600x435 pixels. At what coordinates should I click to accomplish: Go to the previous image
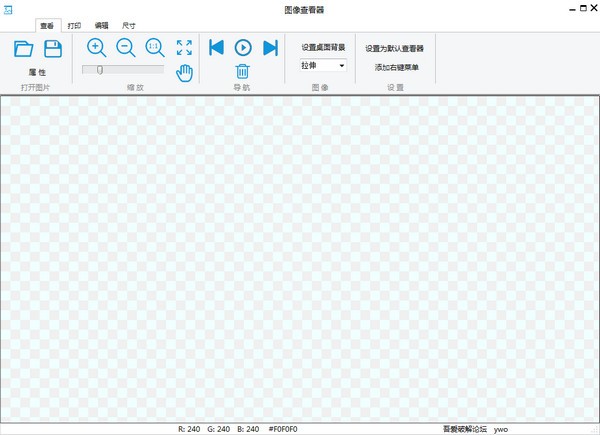point(216,47)
